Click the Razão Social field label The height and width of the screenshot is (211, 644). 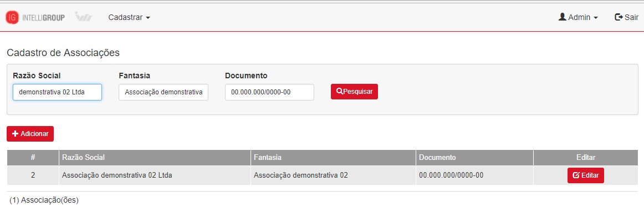tap(37, 76)
